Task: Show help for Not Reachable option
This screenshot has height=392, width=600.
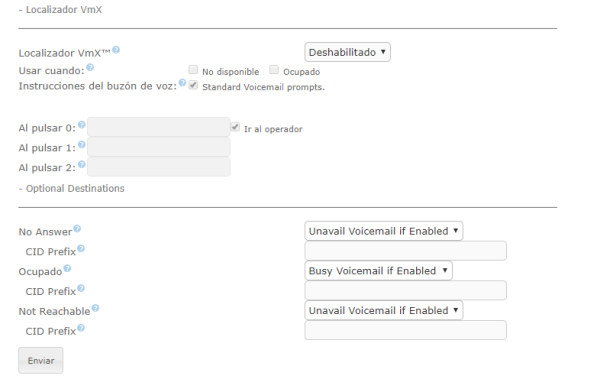Action: click(95, 308)
